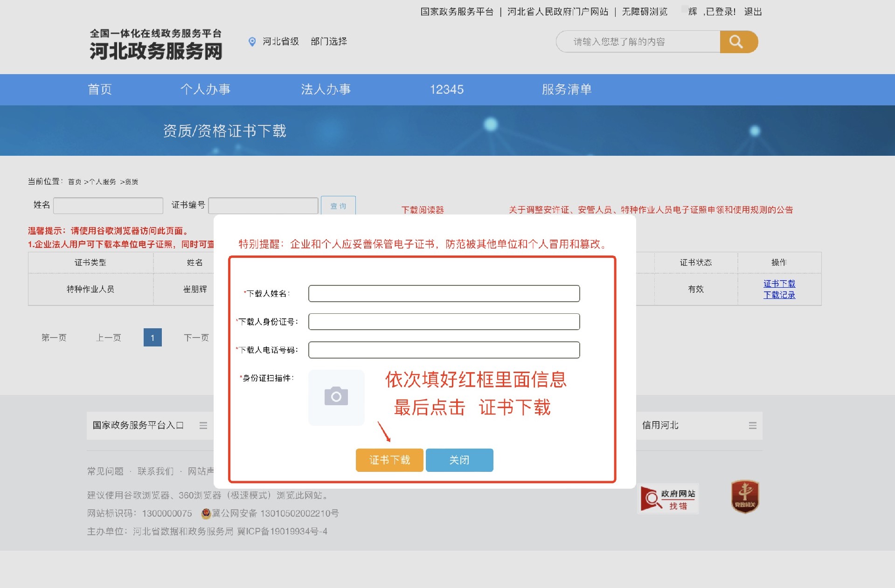
Task: Open 部门选择 department selector
Action: (x=329, y=42)
